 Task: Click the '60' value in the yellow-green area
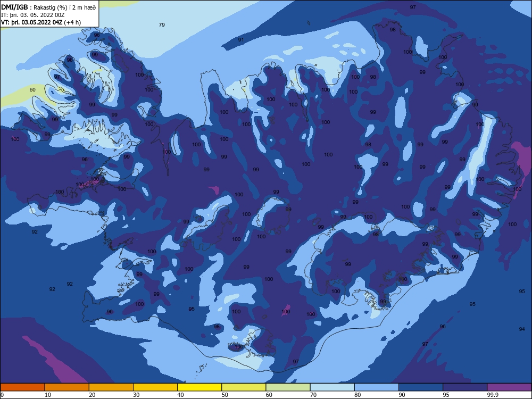point(32,90)
